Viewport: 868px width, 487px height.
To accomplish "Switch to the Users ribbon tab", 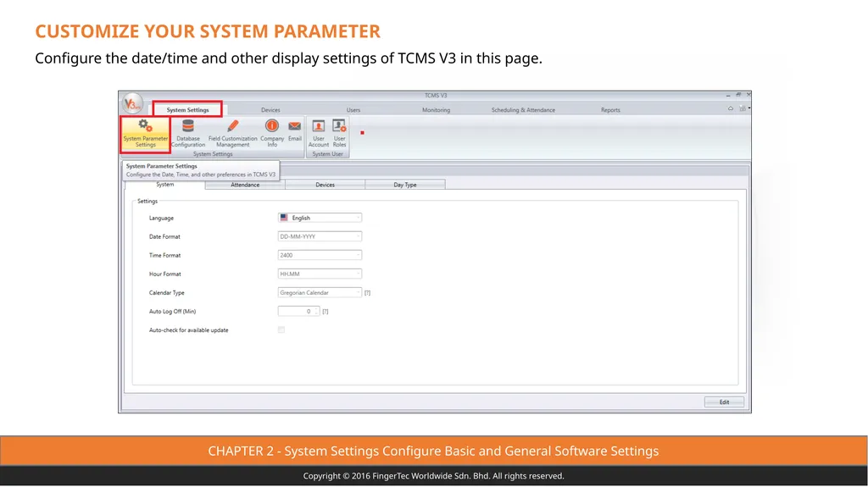I will pyautogui.click(x=353, y=110).
